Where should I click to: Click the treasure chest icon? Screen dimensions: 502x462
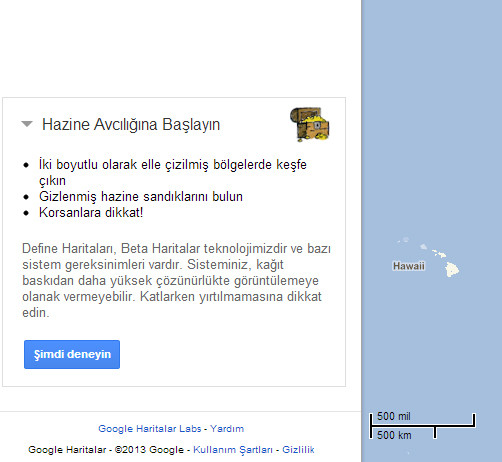point(310,124)
